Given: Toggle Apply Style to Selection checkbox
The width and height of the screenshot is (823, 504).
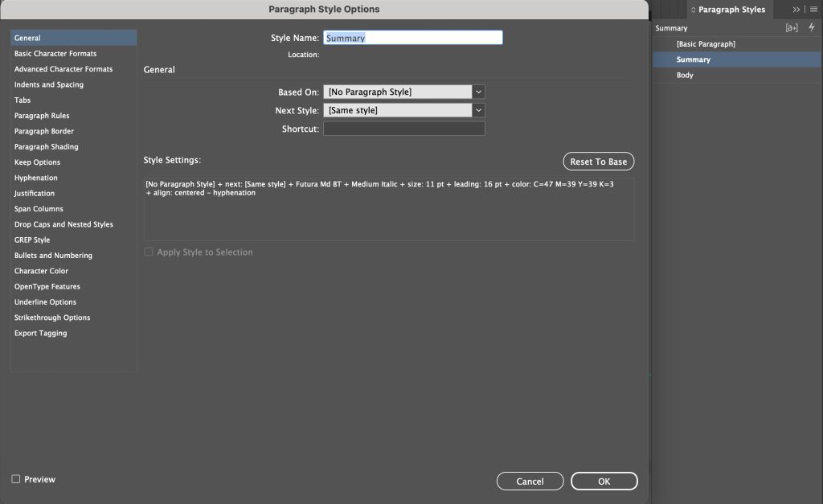Looking at the screenshot, I should [149, 252].
